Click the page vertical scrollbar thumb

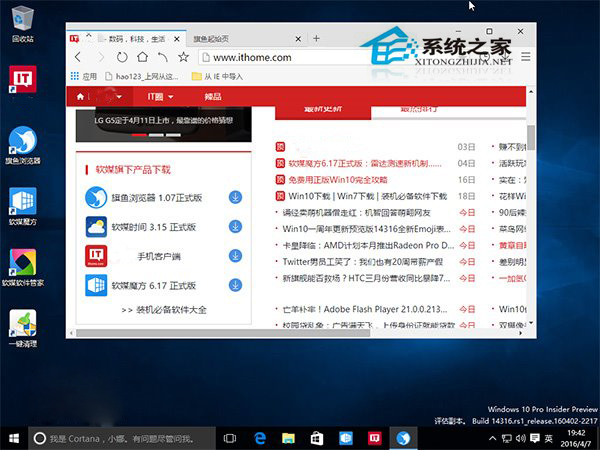[531, 137]
